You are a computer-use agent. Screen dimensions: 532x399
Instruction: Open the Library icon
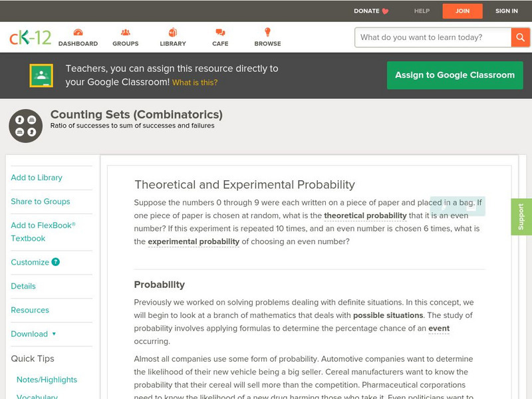[x=173, y=33]
